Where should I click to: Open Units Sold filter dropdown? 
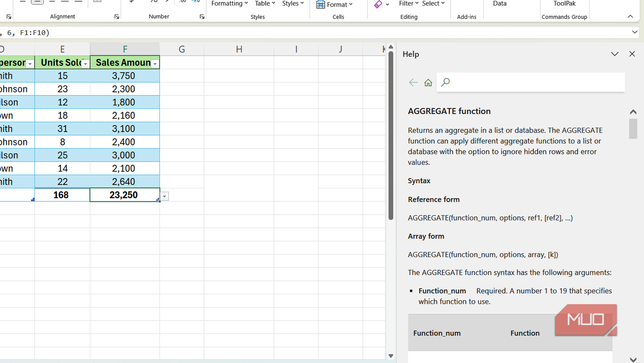[x=85, y=64]
